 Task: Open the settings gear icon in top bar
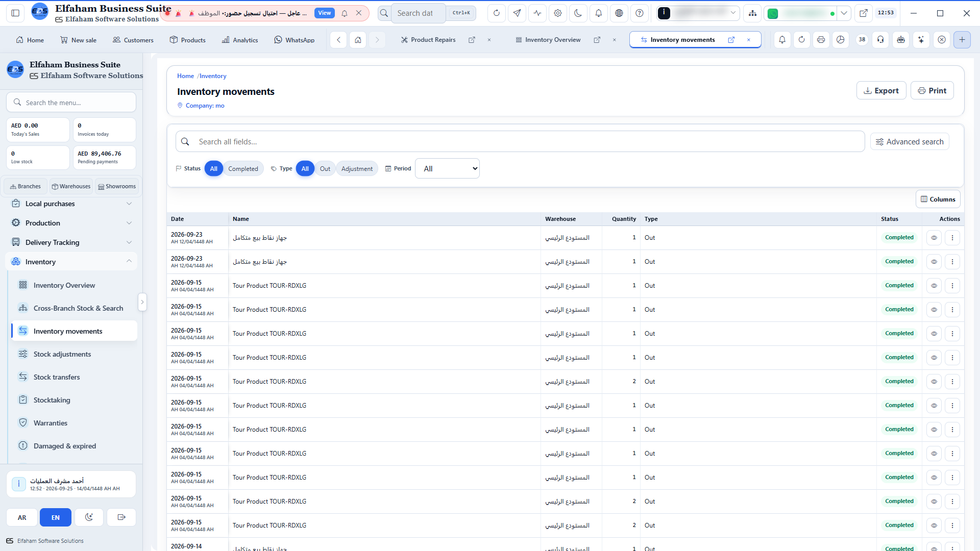coord(557,13)
